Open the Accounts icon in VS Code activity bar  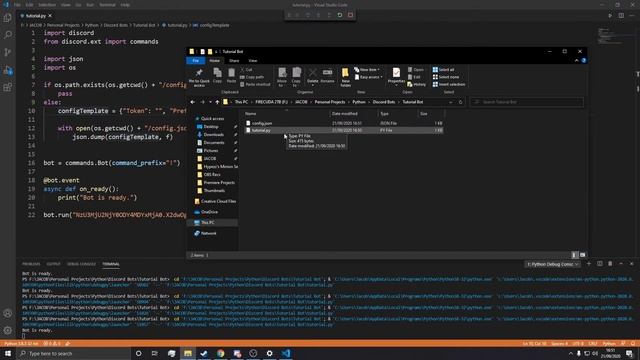click(x=7, y=313)
